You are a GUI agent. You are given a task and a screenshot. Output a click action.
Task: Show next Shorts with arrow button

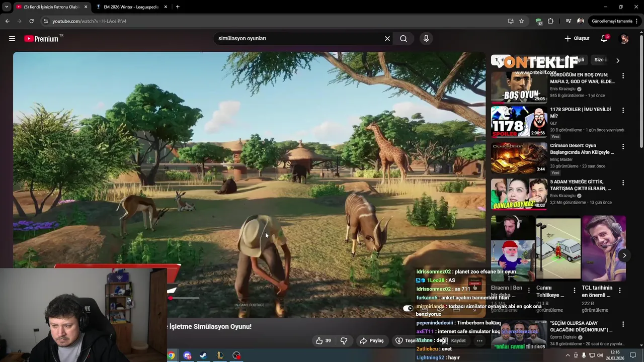[624, 255]
